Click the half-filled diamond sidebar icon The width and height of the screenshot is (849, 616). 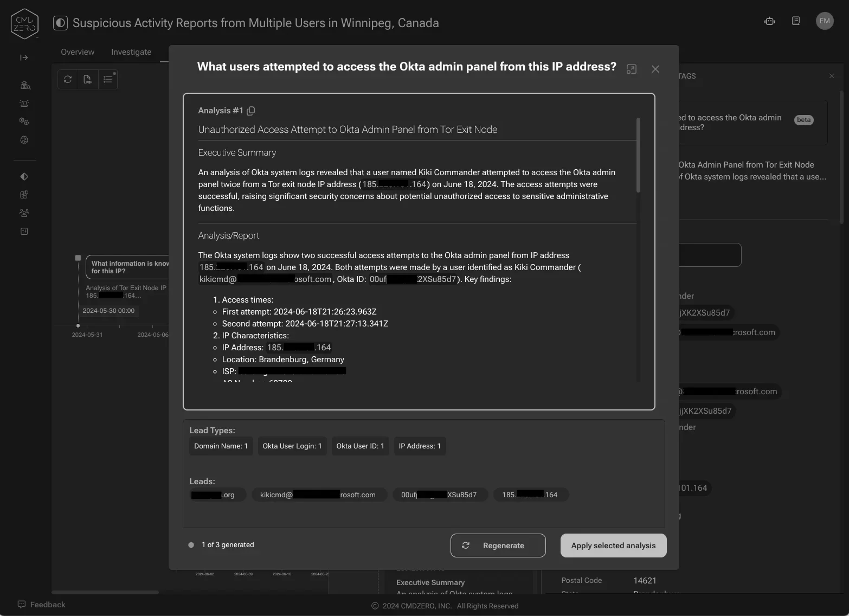click(24, 177)
